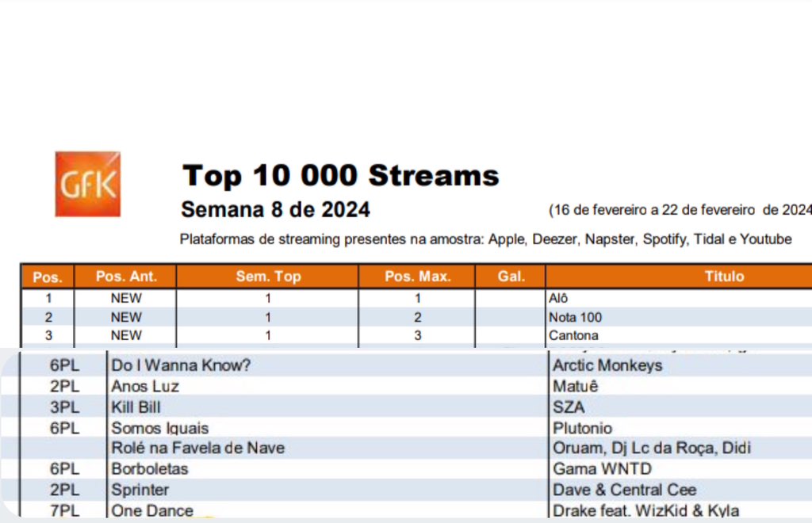This screenshot has width=812, height=523.
Task: Click '6PL' in the Borboletas row
Action: tap(65, 468)
